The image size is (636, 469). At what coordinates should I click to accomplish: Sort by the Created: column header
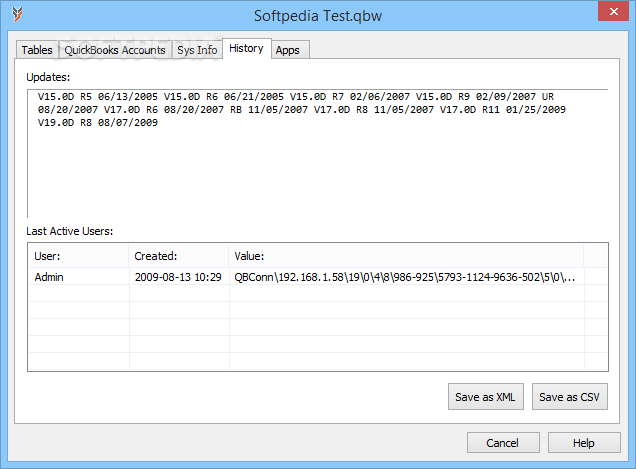click(179, 256)
